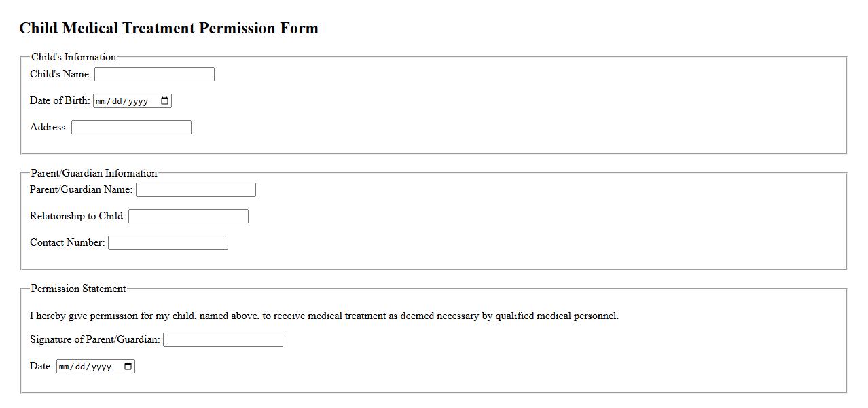Click the "I hereby give permission" statement text

[x=324, y=316]
